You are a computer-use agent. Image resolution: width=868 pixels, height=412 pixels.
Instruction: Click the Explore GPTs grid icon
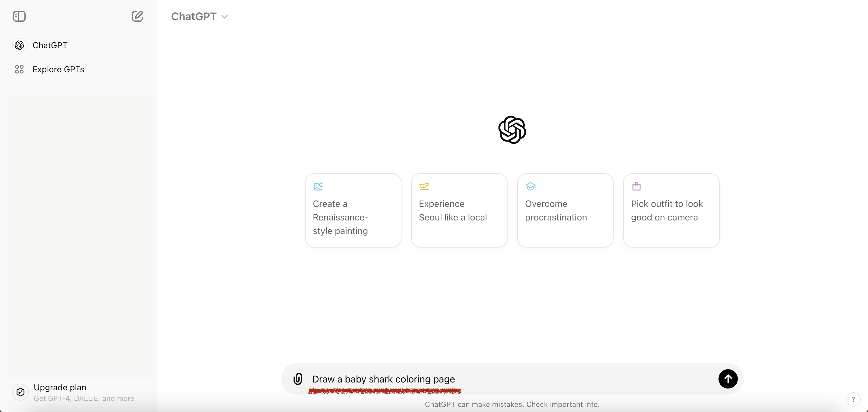point(19,69)
